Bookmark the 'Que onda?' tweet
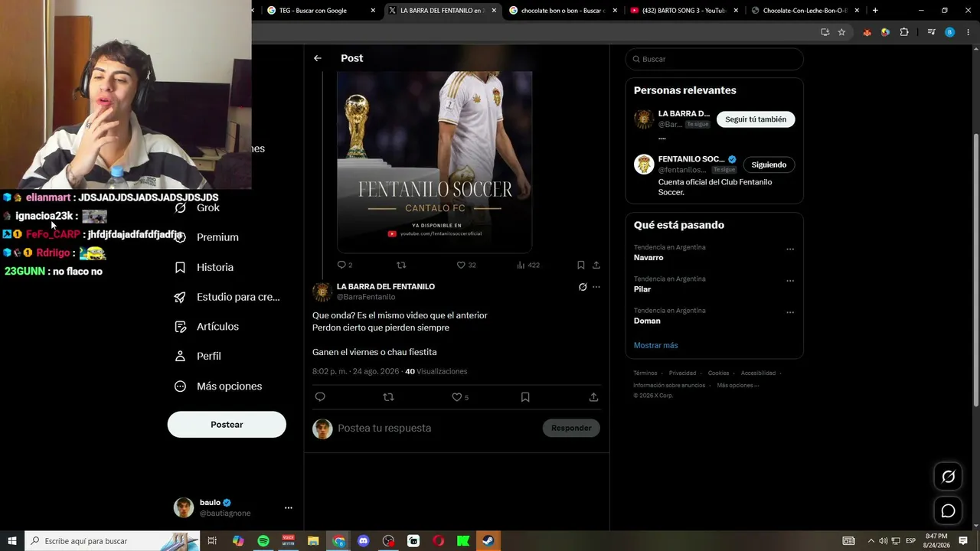Viewport: 980px width, 551px height. pyautogui.click(x=525, y=397)
